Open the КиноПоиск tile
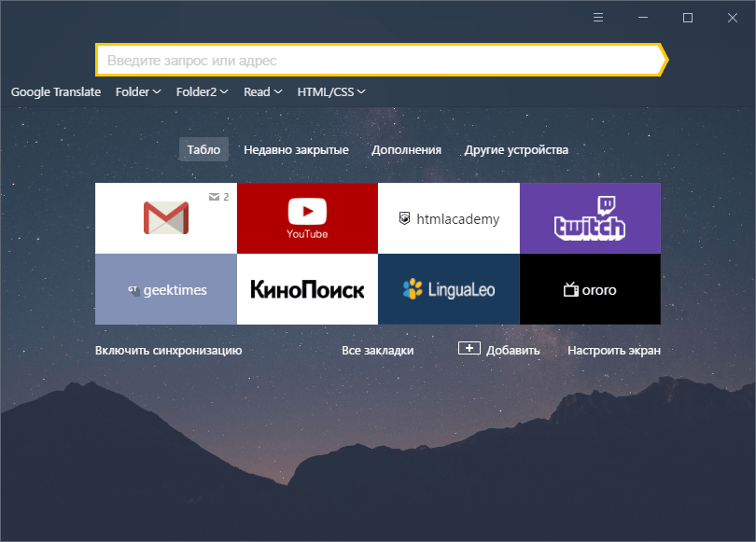Image resolution: width=756 pixels, height=542 pixels. click(308, 289)
